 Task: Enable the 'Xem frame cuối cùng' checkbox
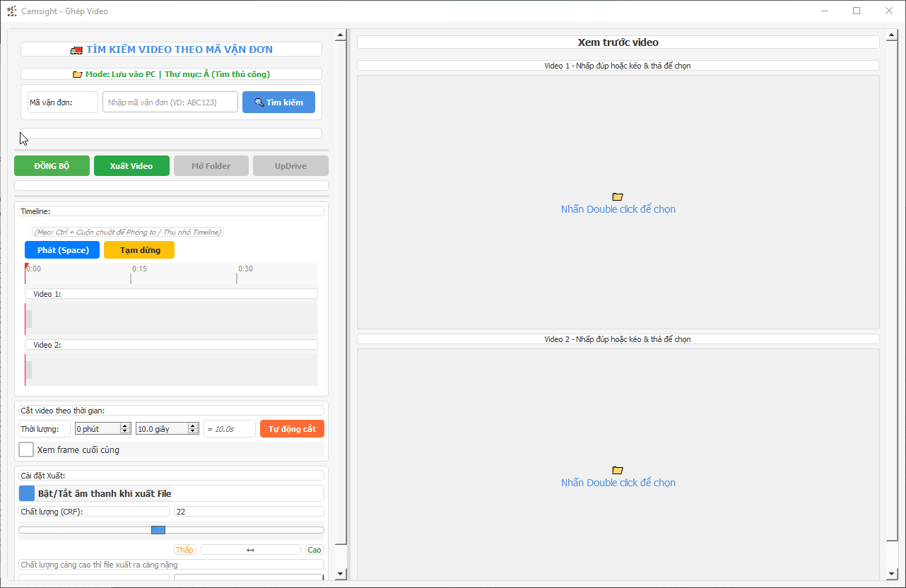pyautogui.click(x=26, y=449)
